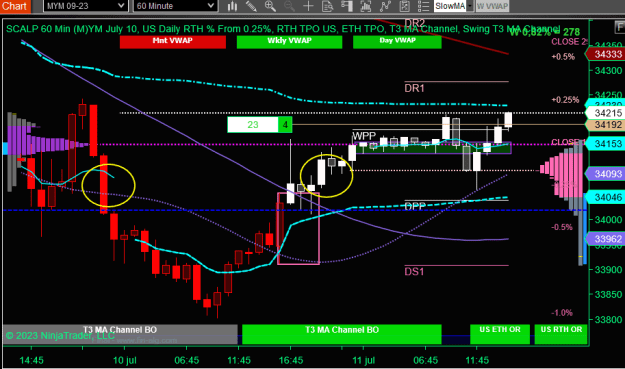Click the +0.5% level label
Image resolution: width=625 pixels, height=369 pixels.
tap(563, 57)
